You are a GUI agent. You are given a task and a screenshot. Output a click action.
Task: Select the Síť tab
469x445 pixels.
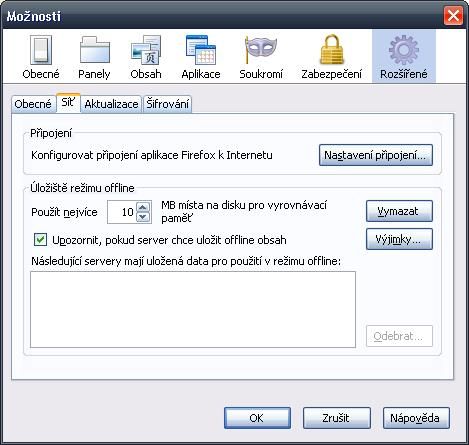(x=68, y=103)
